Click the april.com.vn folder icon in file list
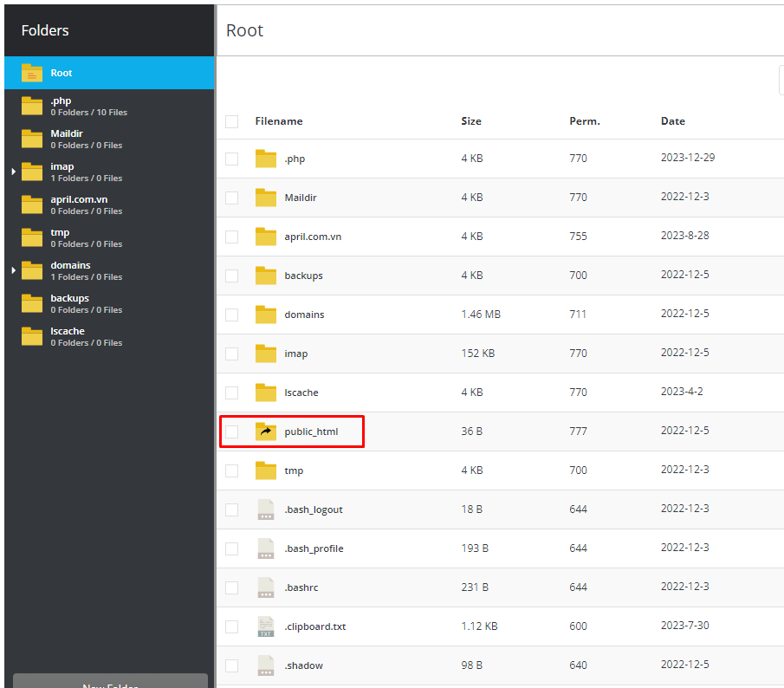 coord(266,237)
